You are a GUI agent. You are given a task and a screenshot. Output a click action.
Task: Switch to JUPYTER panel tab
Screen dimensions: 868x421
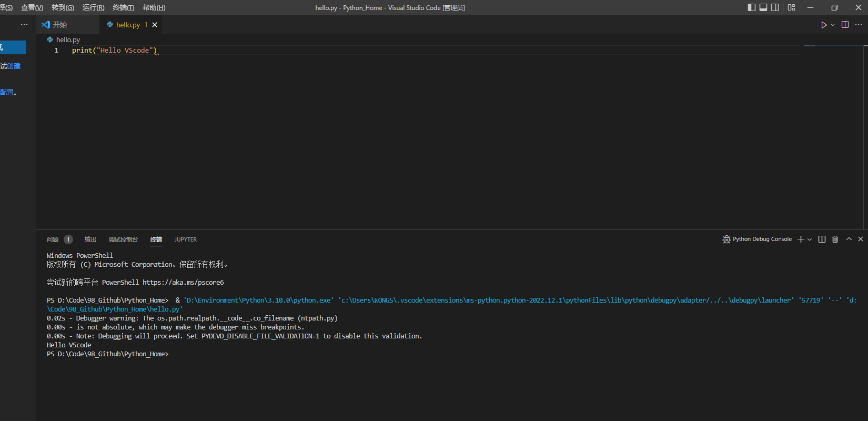186,239
